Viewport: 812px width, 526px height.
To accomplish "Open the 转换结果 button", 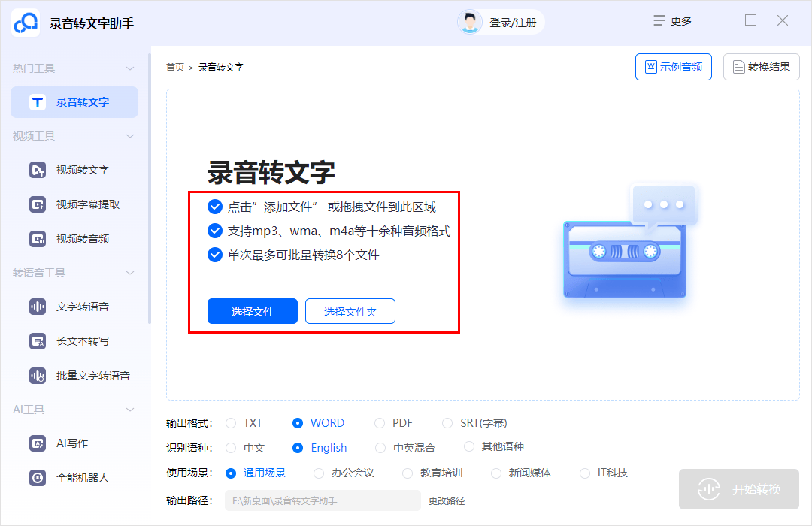I will 761,67.
